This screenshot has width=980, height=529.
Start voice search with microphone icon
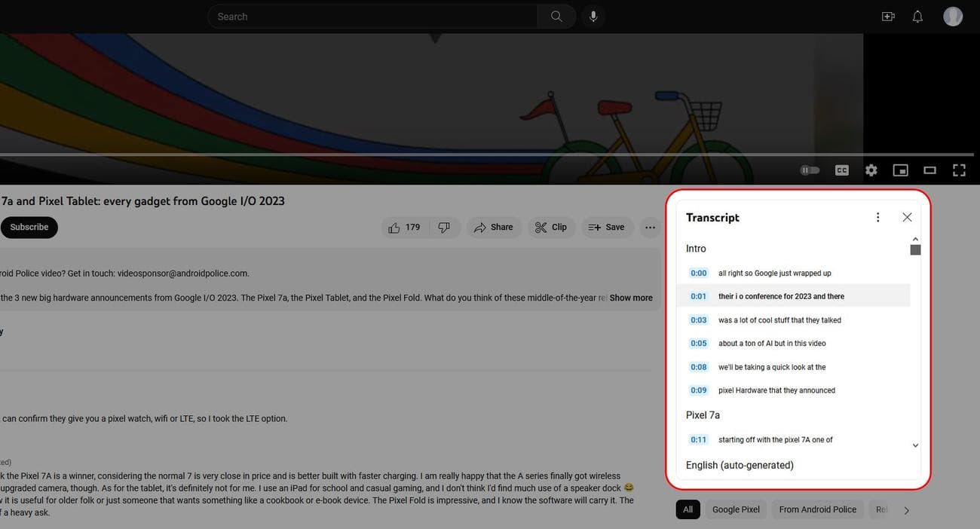pos(593,17)
